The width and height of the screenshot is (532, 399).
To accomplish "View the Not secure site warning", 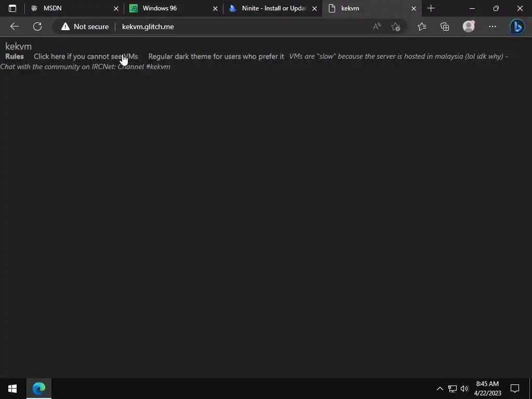I will point(85,26).
